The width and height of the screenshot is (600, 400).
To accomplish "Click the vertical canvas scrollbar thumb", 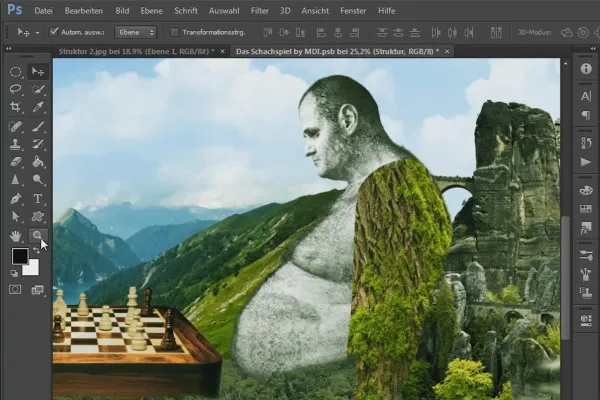I will [x=565, y=278].
